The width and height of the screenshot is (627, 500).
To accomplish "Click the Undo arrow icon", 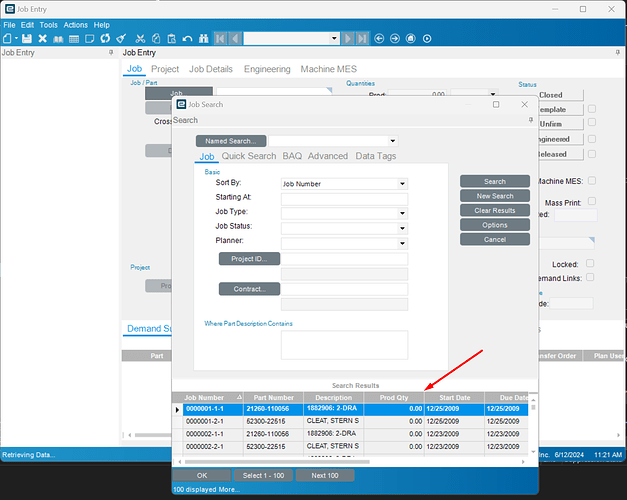I will click(187, 38).
